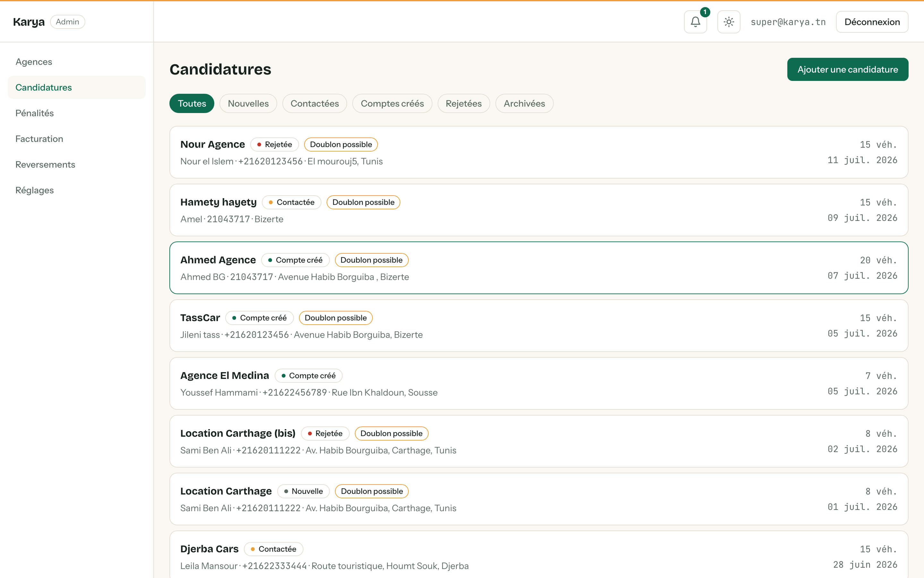Click the 09 juil. 2026 date
Image resolution: width=924 pixels, height=578 pixels.
click(x=862, y=218)
